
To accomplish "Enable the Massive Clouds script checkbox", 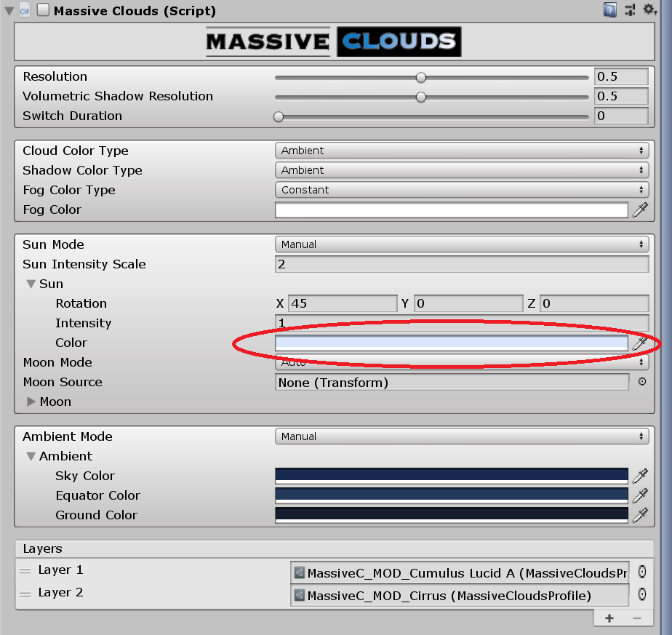I will tap(43, 10).
